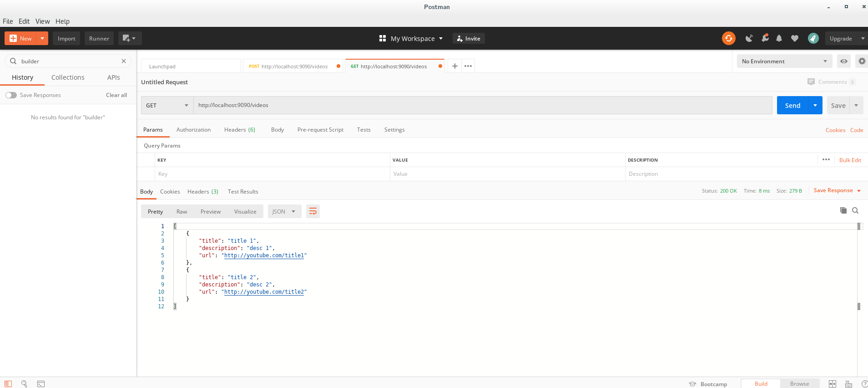The image size is (868, 388).
Task: Open the Cookies link
Action: (835, 130)
